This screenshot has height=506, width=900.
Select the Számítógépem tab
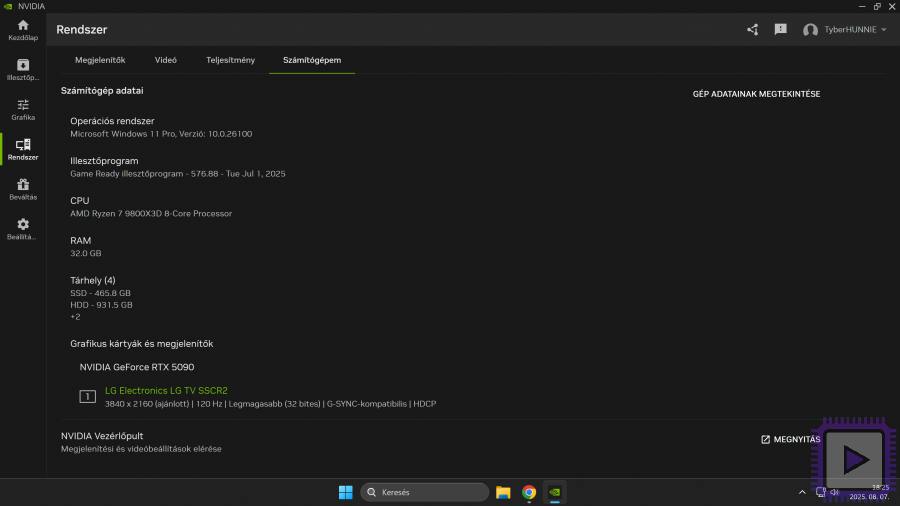pos(312,60)
